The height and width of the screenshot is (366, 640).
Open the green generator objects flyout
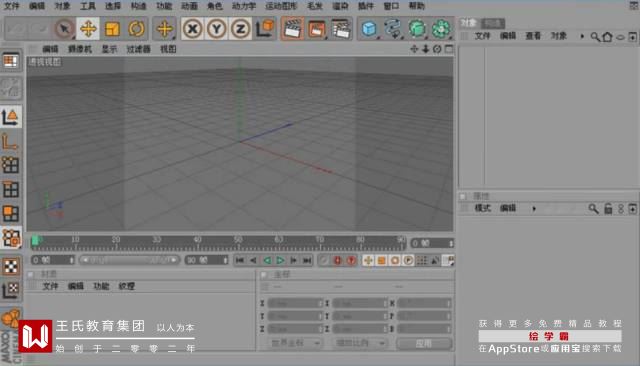tap(417, 29)
